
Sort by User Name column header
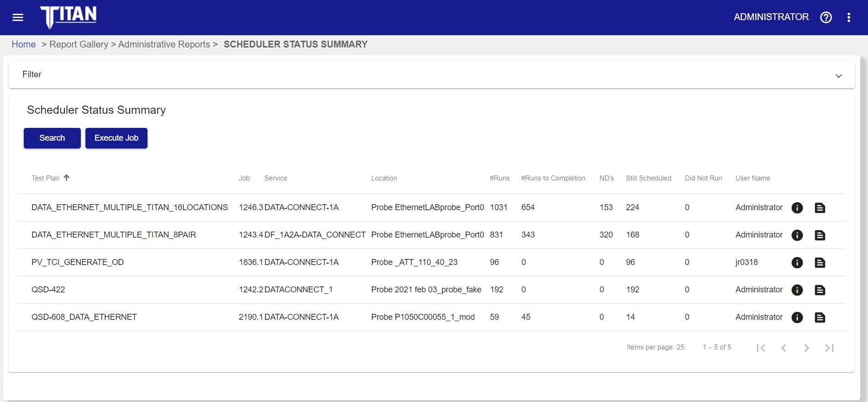752,178
